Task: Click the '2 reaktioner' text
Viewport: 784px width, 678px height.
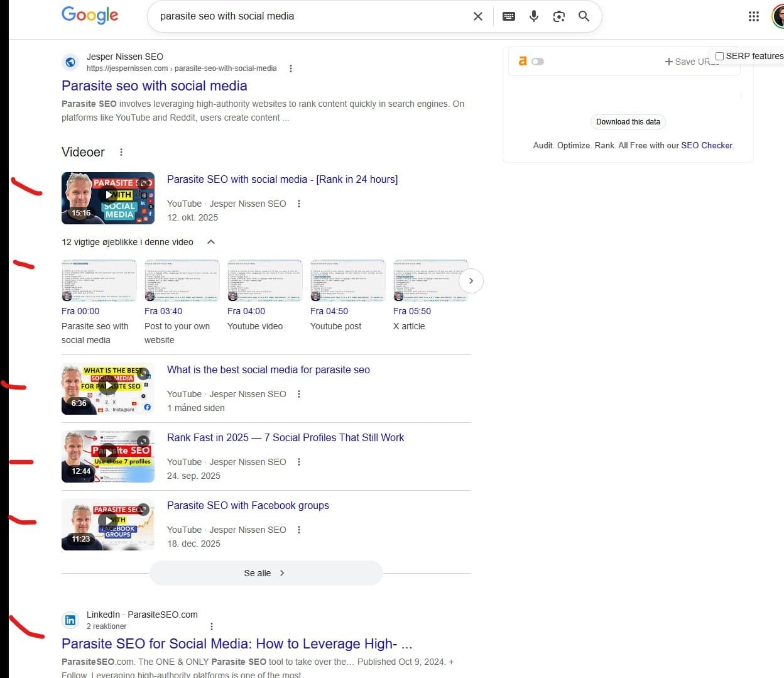Action: [x=106, y=626]
